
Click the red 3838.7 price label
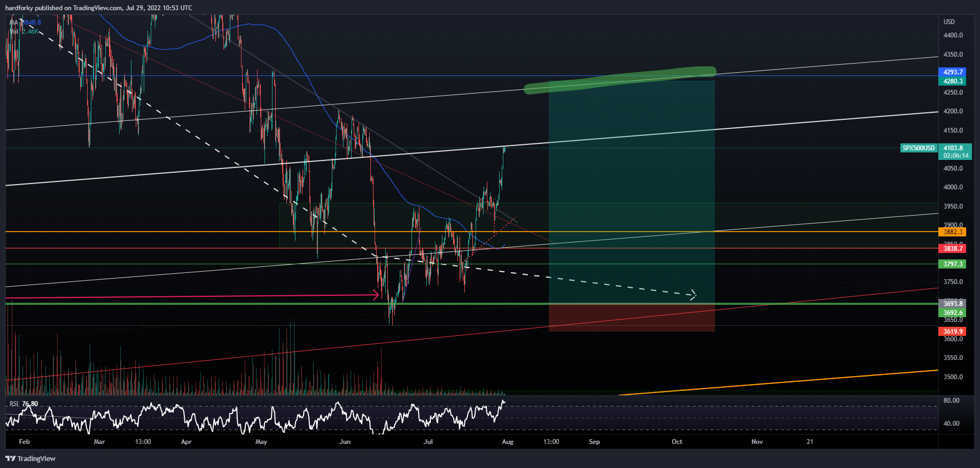point(952,249)
